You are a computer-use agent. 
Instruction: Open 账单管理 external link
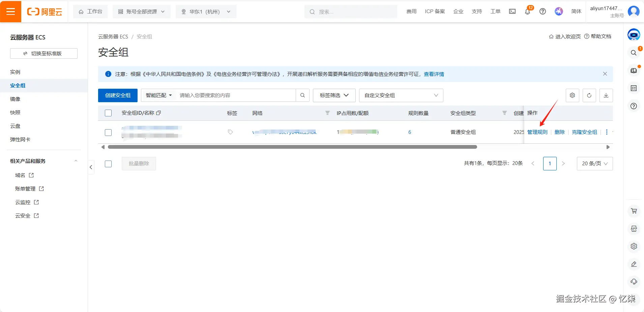pos(29,189)
